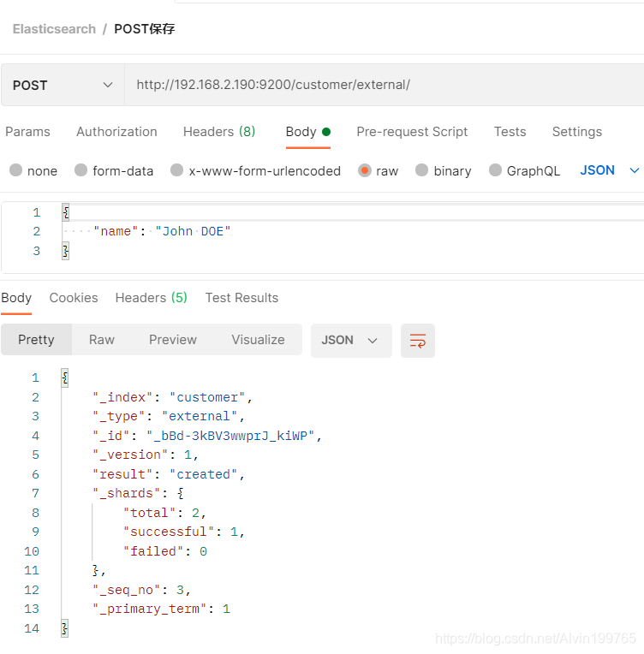This screenshot has height=654, width=644.
Task: Click the "_version": 1 response line
Action: click(x=146, y=455)
